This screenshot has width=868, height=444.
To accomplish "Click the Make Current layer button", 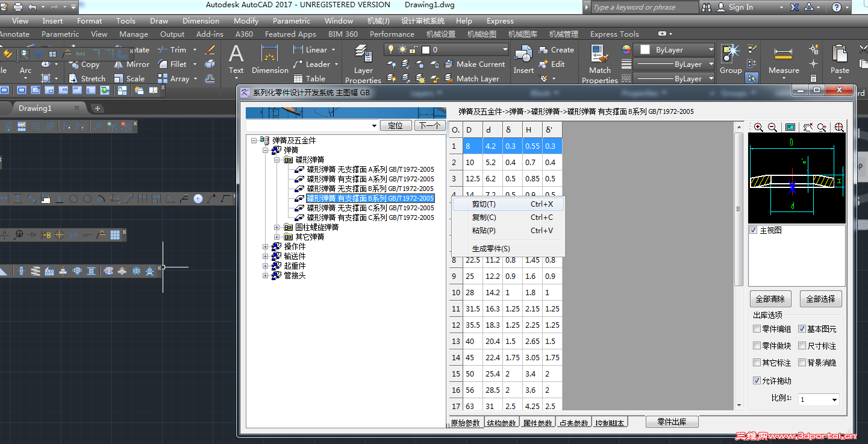I will coord(475,64).
